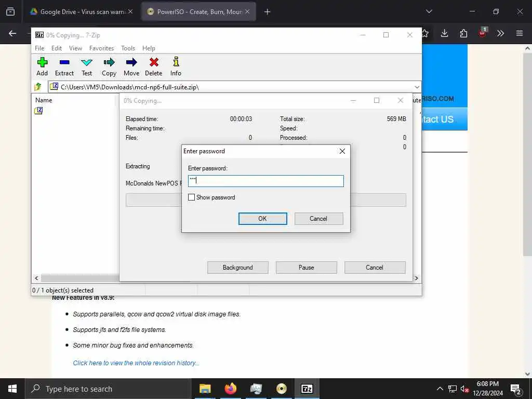532x399 pixels.
Task: Bookmark this page with the star icon
Action: (x=425, y=33)
